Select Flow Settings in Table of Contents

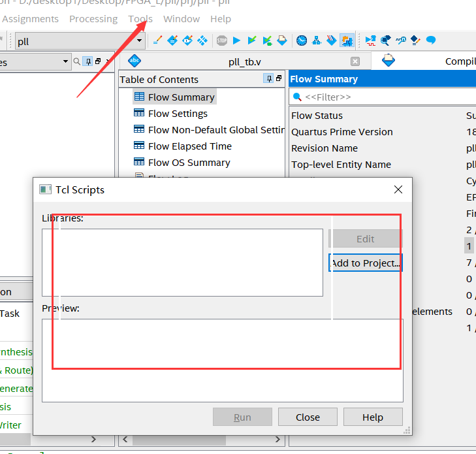click(170, 113)
